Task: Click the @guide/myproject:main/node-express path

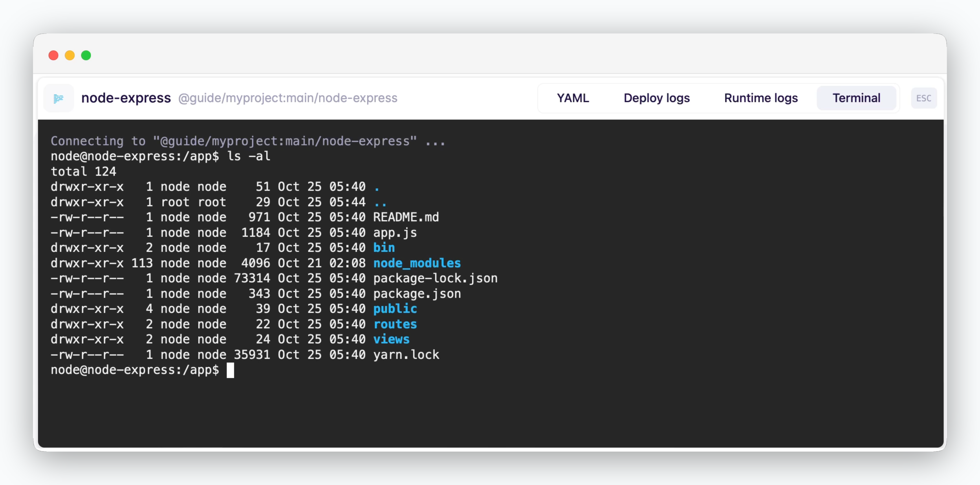Action: (x=288, y=98)
